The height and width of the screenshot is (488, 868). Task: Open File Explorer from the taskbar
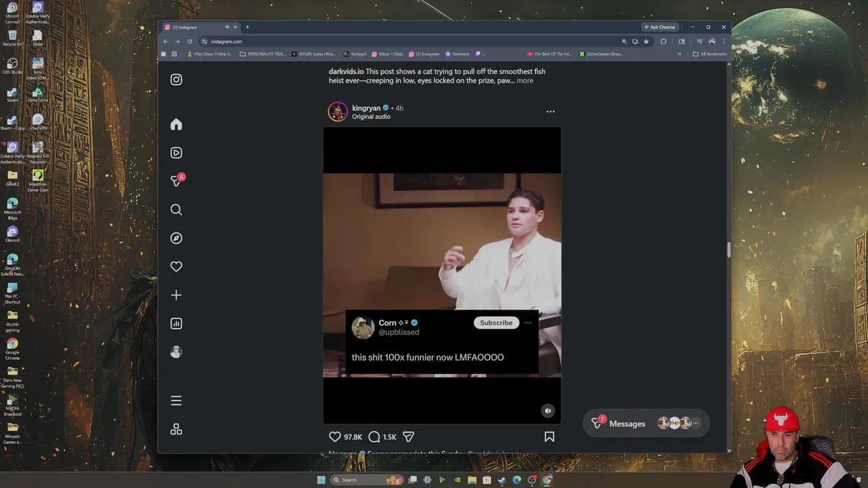(472, 480)
